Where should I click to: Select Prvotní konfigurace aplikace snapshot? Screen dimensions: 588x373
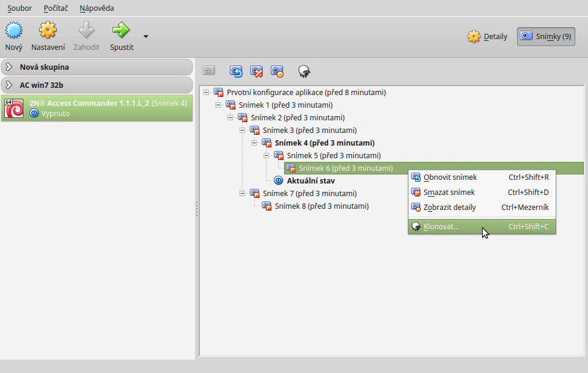(306, 92)
